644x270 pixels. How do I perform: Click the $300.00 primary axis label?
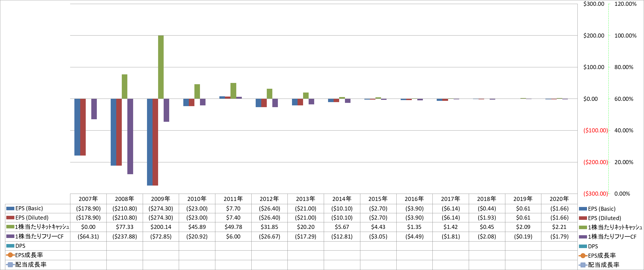tap(594, 4)
